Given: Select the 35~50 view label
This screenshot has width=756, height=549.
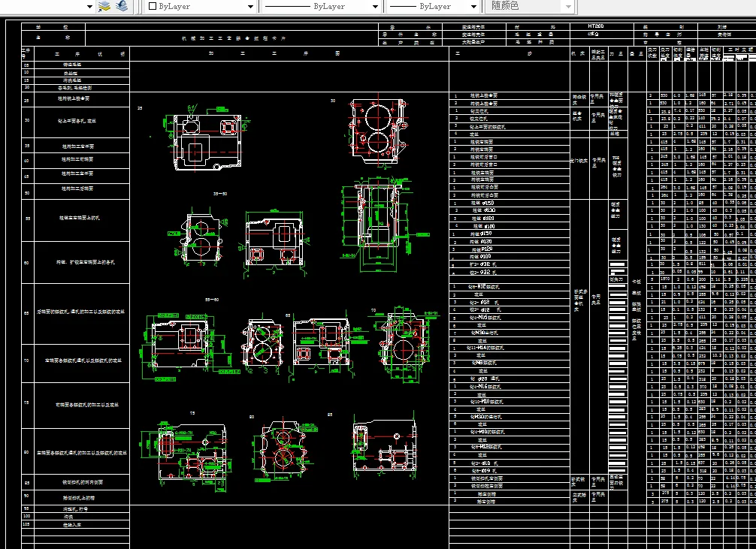Looking at the screenshot, I should point(220,194).
